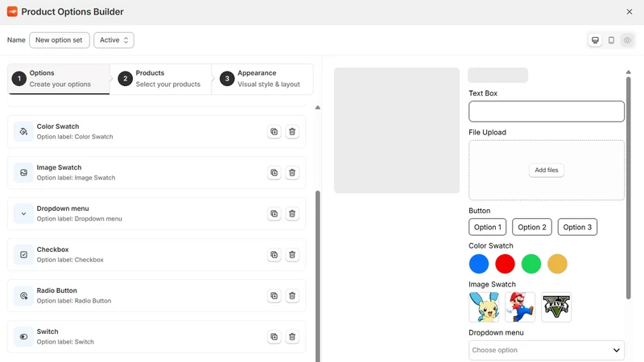644x362 pixels.
Task: Toggle the preview eye icon
Action: point(627,40)
